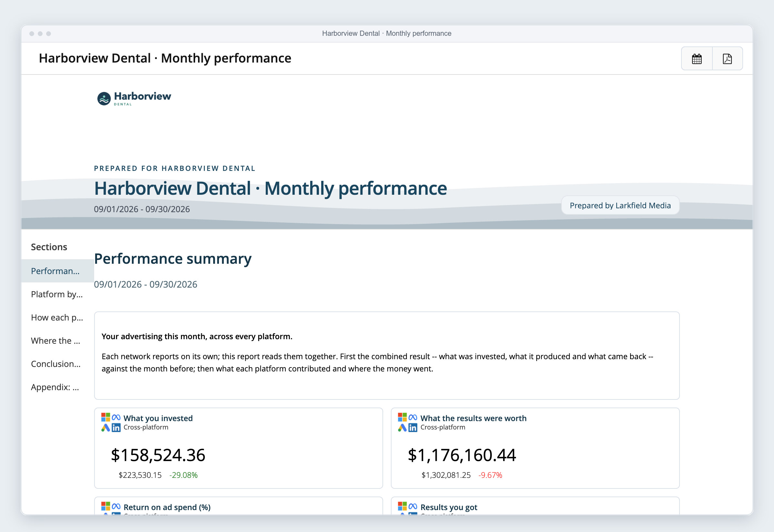
Task: Open the How each p... section
Action: click(x=58, y=318)
